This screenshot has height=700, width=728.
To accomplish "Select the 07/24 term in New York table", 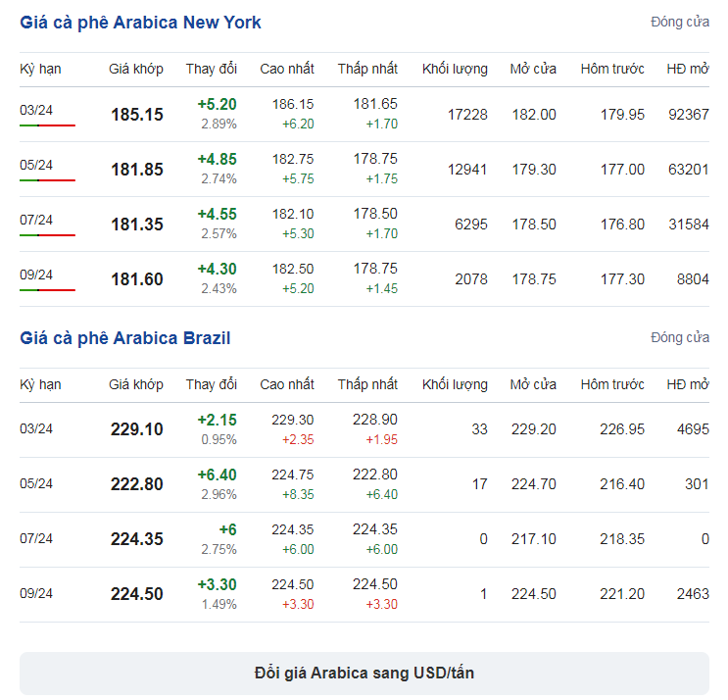I will point(36,220).
